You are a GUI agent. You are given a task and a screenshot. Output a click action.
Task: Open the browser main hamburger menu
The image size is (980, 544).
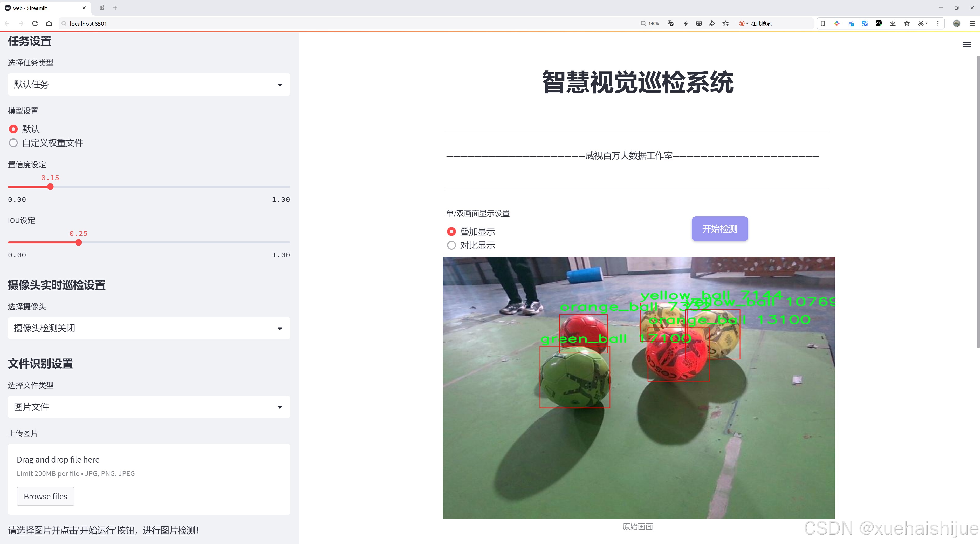[x=972, y=23]
